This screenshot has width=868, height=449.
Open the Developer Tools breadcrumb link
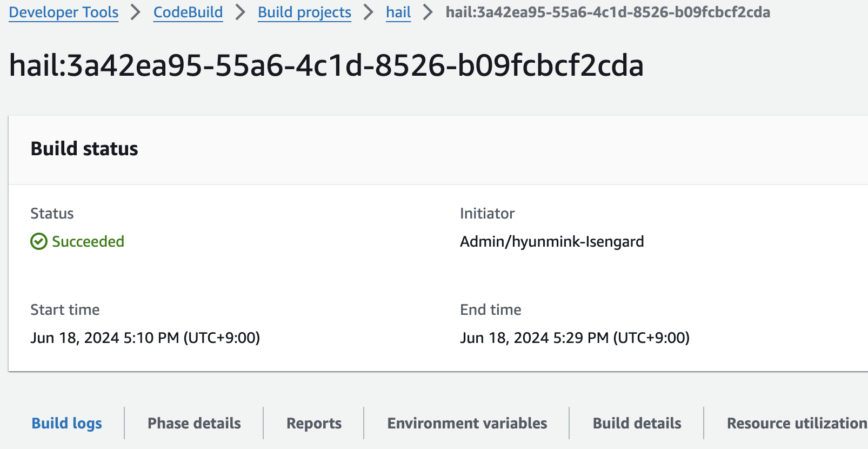[64, 12]
